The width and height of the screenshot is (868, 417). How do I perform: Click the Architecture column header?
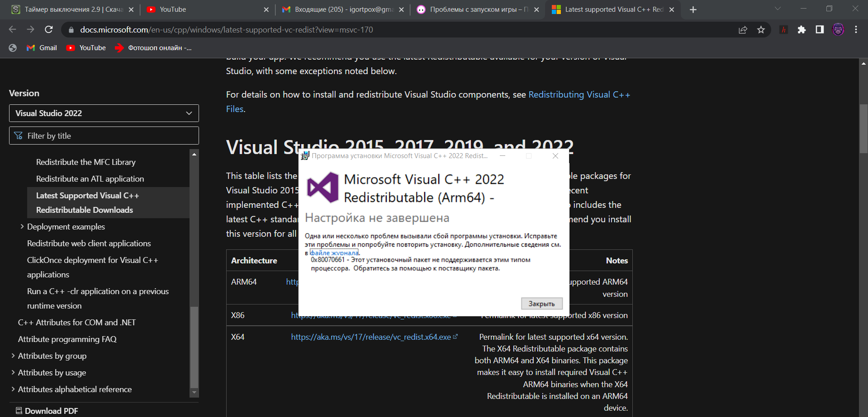click(254, 260)
